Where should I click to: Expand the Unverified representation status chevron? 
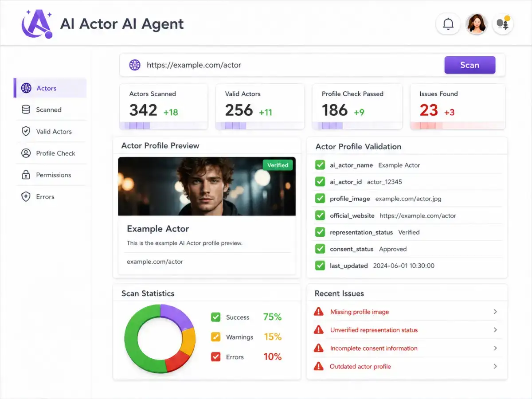(495, 330)
